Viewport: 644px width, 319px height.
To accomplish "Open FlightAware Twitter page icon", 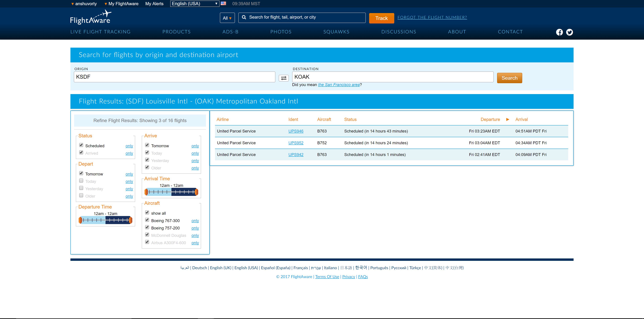I will (570, 32).
